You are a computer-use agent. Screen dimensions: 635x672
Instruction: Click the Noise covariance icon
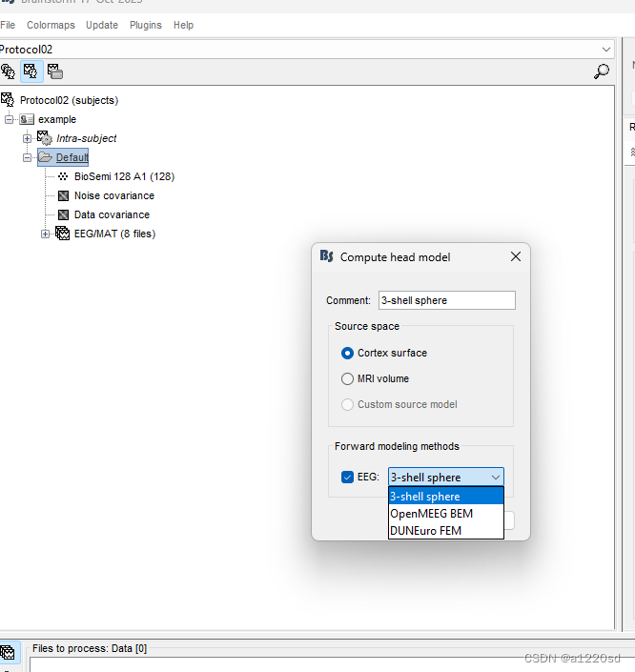[64, 195]
